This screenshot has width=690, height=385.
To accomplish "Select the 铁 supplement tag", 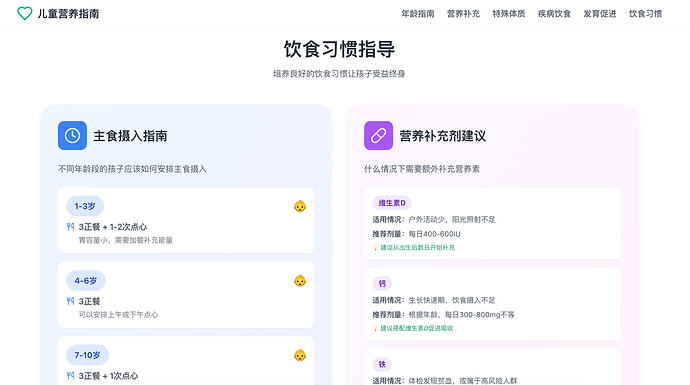I will [x=382, y=364].
